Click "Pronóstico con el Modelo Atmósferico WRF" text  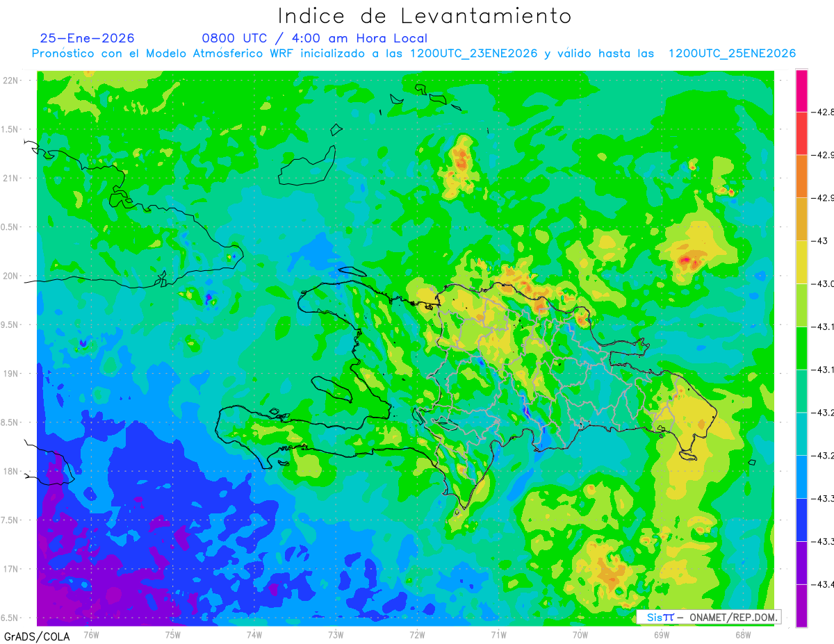click(x=163, y=53)
